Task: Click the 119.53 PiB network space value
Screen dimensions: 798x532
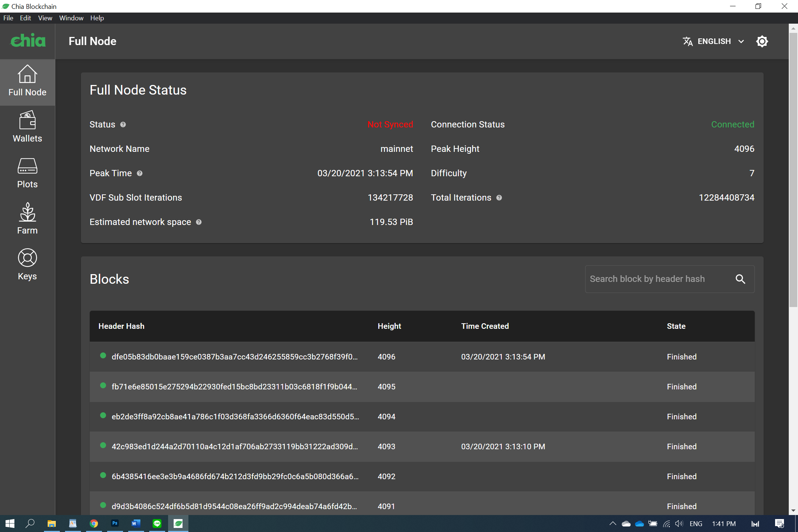Action: [391, 222]
